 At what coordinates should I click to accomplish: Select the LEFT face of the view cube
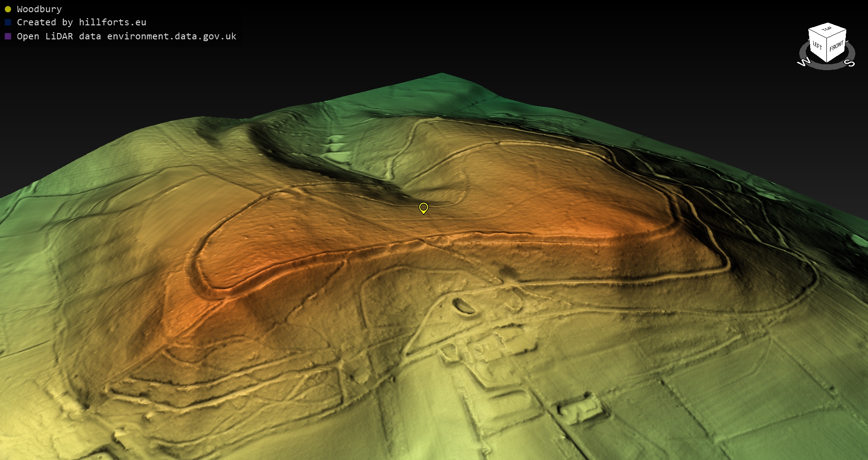817,46
